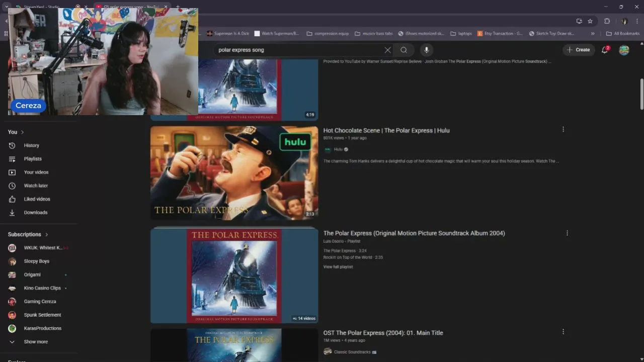Image resolution: width=644 pixels, height=362 pixels.
Task: Select the polar express song YouTube tab
Action: (x=131, y=7)
